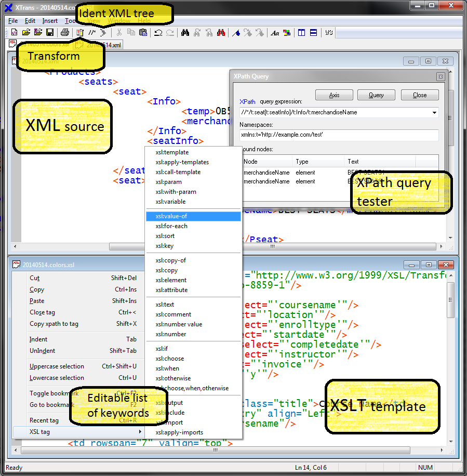Click the Save floppy disk icon
The image size is (467, 476).
(x=50, y=33)
